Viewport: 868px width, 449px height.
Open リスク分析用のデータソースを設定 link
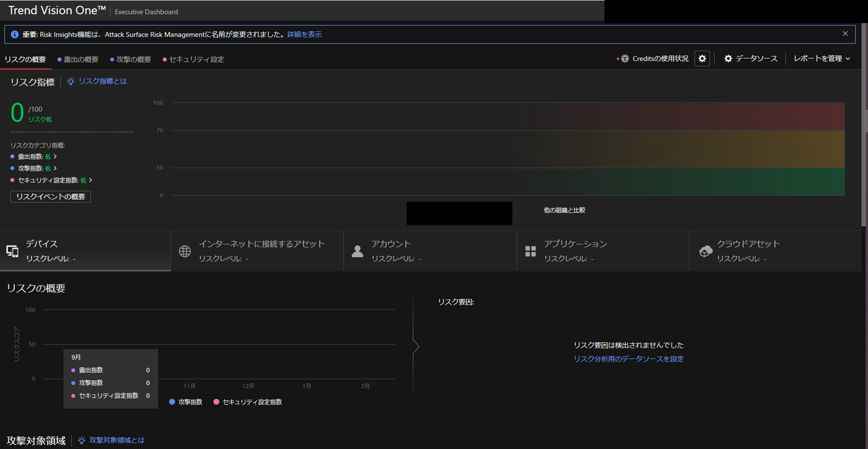628,359
